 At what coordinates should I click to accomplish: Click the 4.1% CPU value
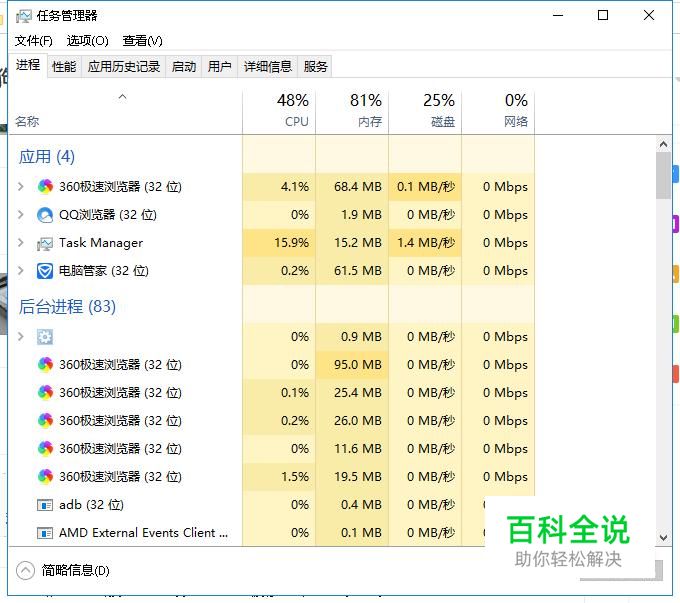[295, 187]
